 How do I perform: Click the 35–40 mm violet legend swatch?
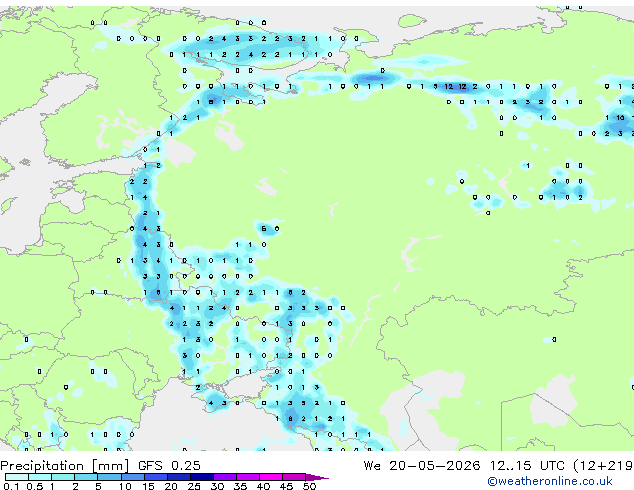(247, 477)
